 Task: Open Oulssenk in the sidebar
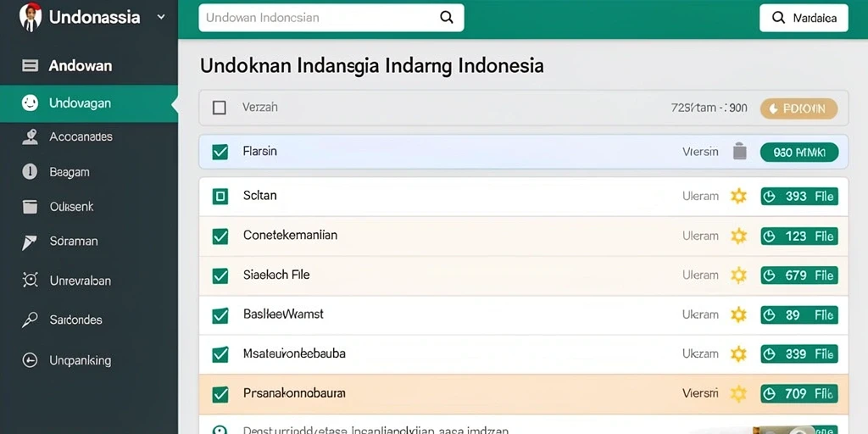click(71, 207)
